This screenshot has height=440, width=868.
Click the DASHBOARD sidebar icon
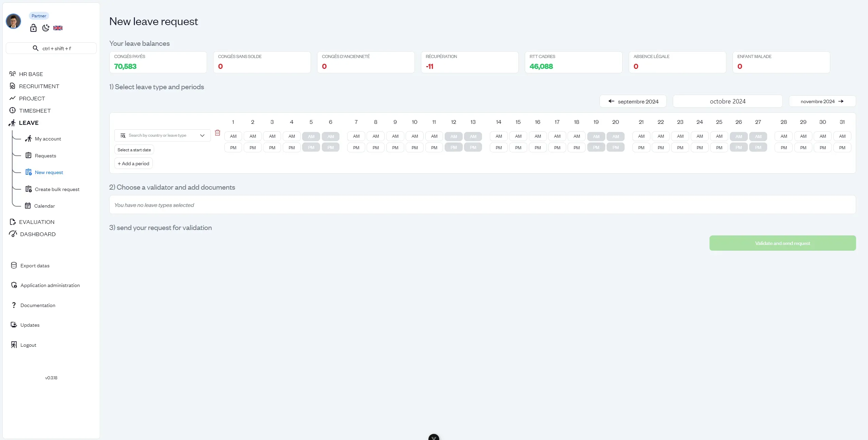13,234
